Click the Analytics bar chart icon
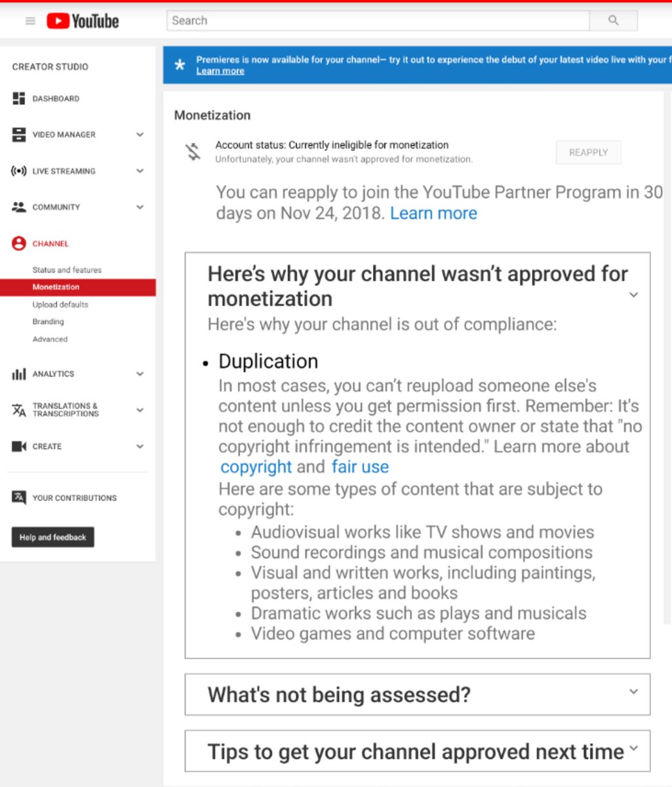Screen dimensions: 672x787 19,374
